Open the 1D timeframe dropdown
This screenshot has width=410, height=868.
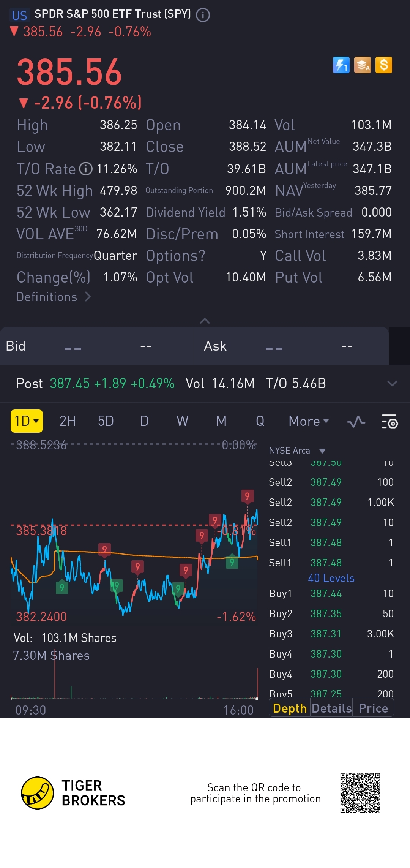(27, 421)
